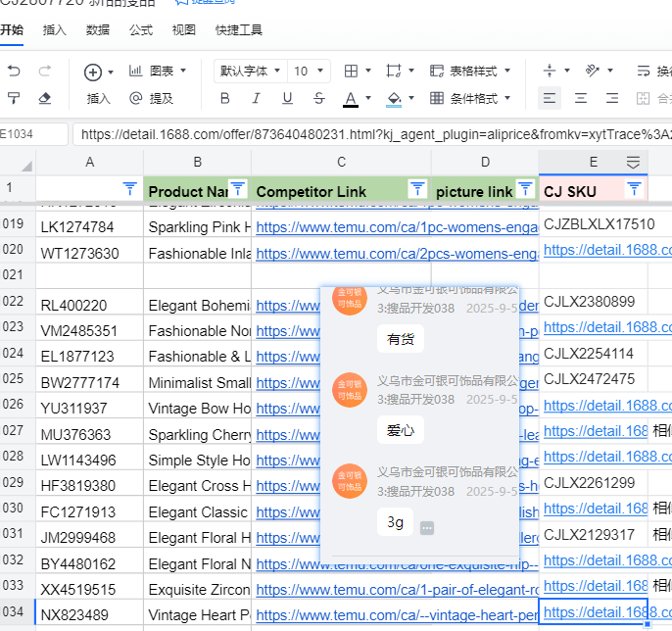672x631 pixels.
Task: Open the borders icon dropdown
Action: coord(358,71)
